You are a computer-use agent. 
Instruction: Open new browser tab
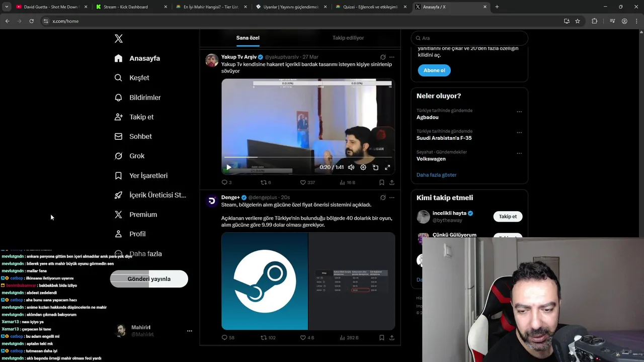[497, 7]
